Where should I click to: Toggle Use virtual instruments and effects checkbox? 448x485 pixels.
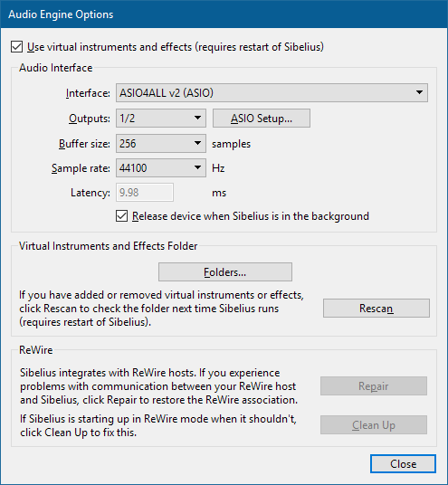pyautogui.click(x=16, y=47)
